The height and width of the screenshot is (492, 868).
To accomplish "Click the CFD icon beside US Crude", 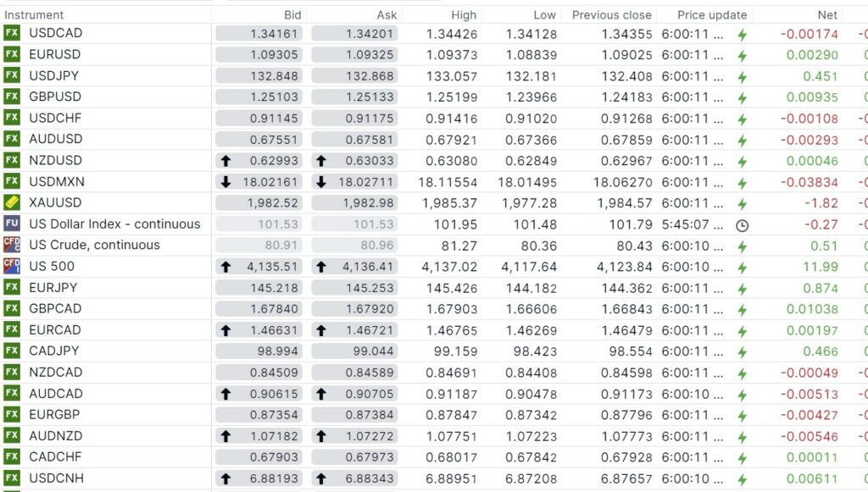I will click(12, 245).
